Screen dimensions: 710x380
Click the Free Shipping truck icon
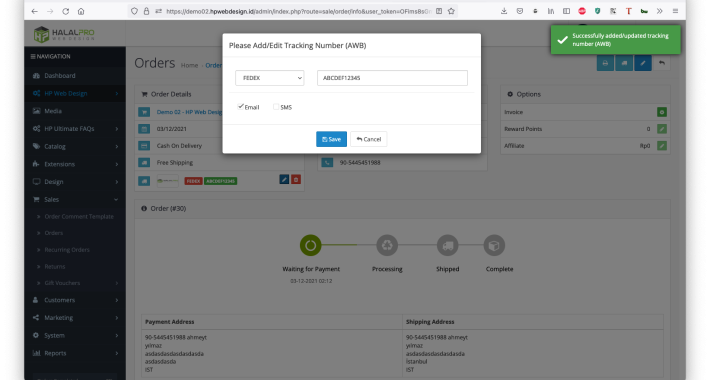[x=144, y=163]
